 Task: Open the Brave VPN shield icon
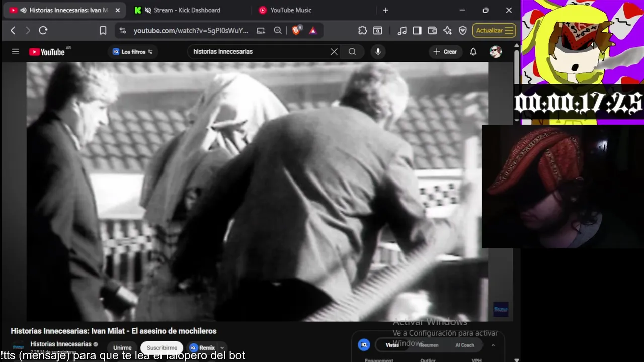(463, 31)
